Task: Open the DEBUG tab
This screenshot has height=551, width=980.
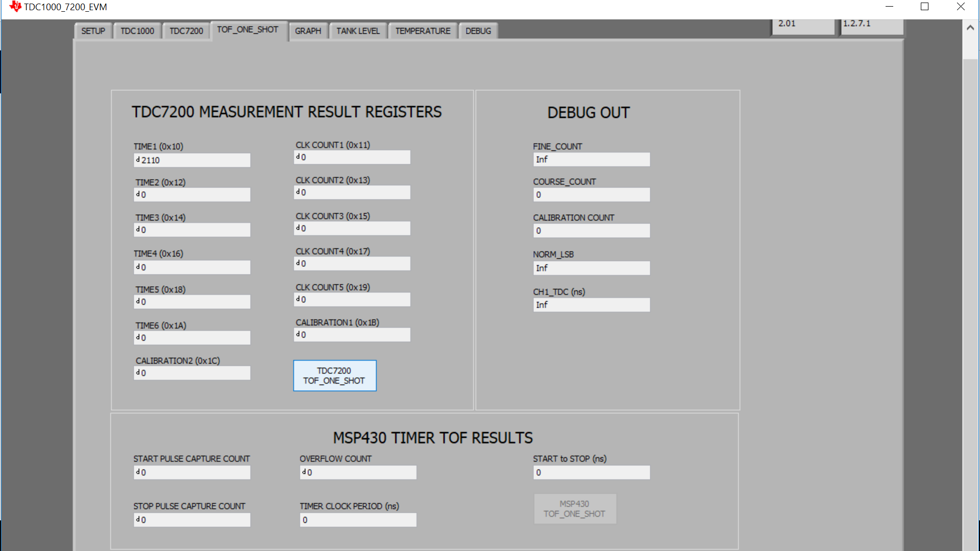Action: [478, 31]
